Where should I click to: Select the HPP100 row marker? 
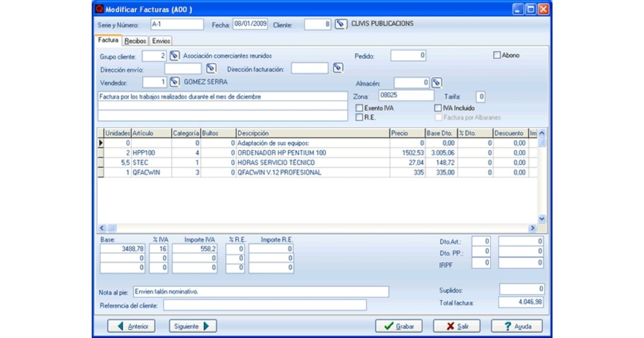pos(100,153)
